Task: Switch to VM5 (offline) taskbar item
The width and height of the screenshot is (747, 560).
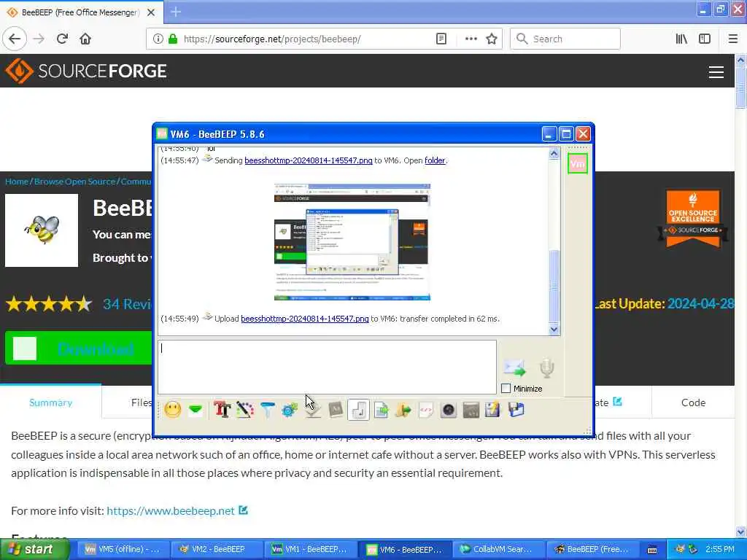Action: click(122, 549)
